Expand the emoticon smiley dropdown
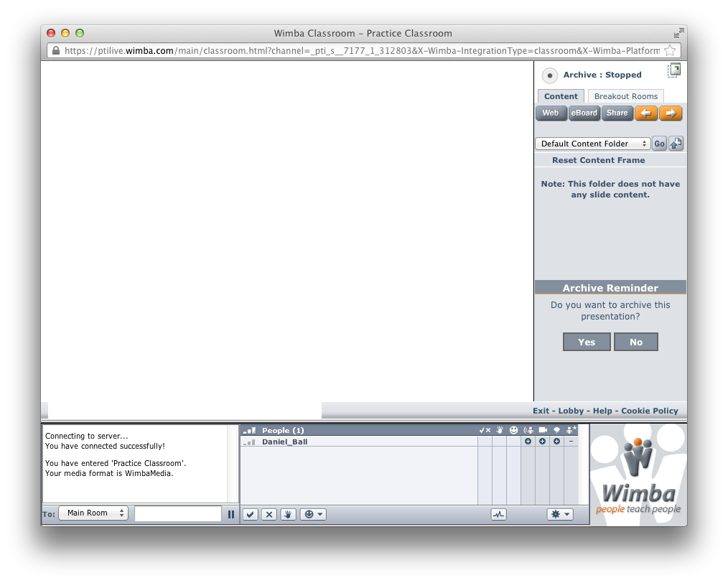 [314, 514]
